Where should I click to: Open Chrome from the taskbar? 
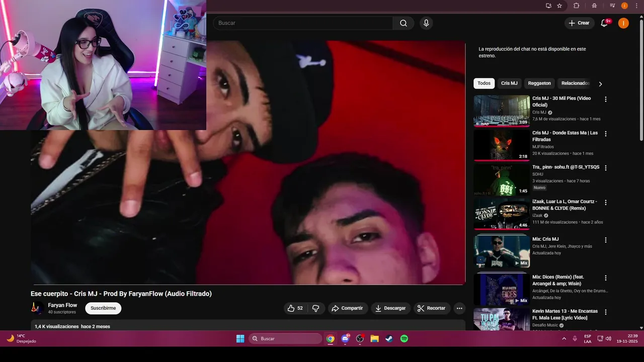click(x=330, y=339)
